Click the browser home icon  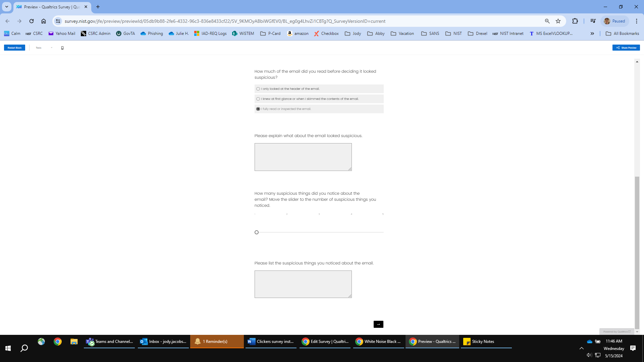[x=44, y=21]
